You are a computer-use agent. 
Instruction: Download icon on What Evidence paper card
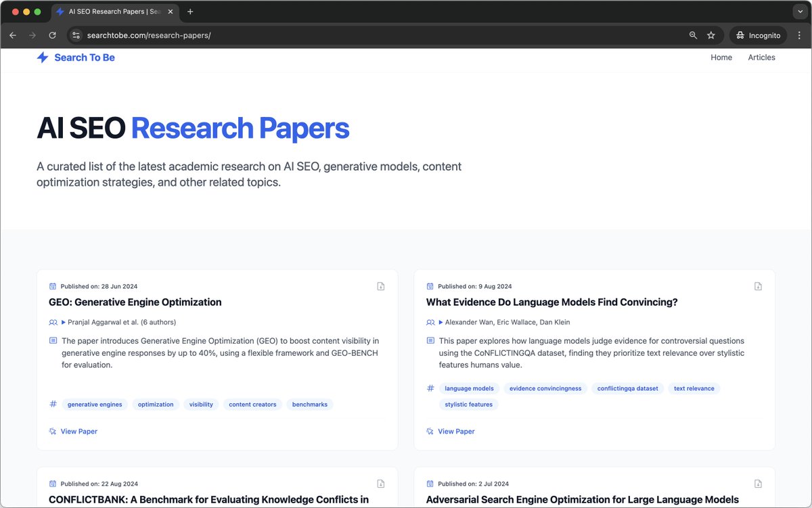point(759,286)
